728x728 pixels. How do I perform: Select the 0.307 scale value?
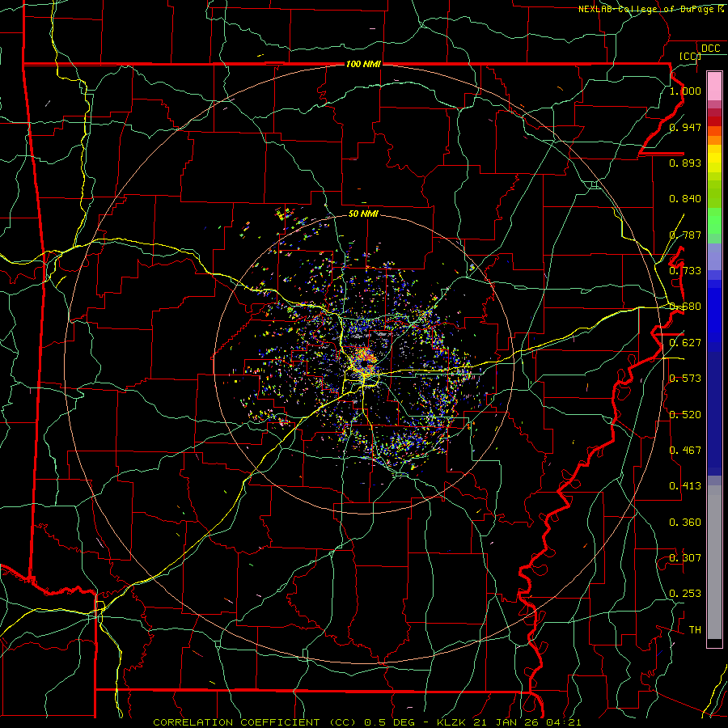pyautogui.click(x=685, y=558)
